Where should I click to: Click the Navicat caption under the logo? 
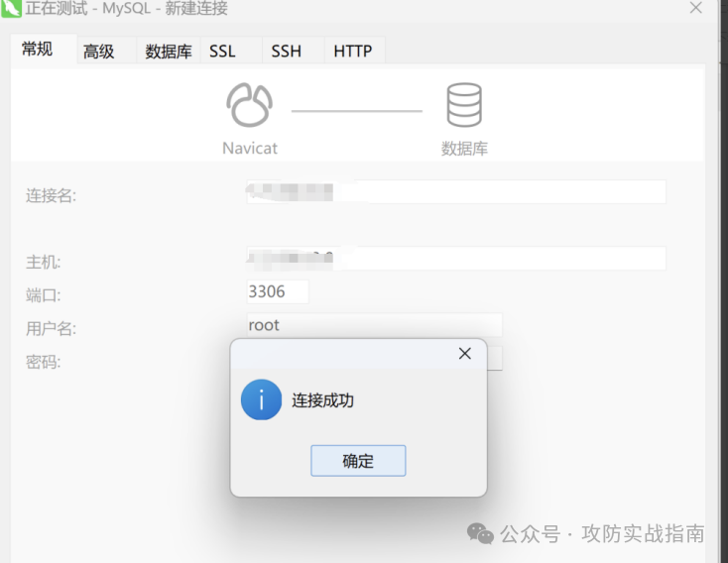pos(250,148)
